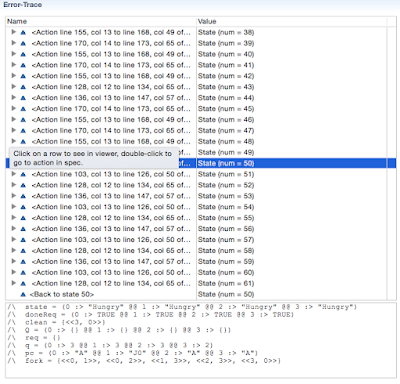Click the blue action icon for state 38
Viewport: 400px width, 384px height.
(23, 33)
